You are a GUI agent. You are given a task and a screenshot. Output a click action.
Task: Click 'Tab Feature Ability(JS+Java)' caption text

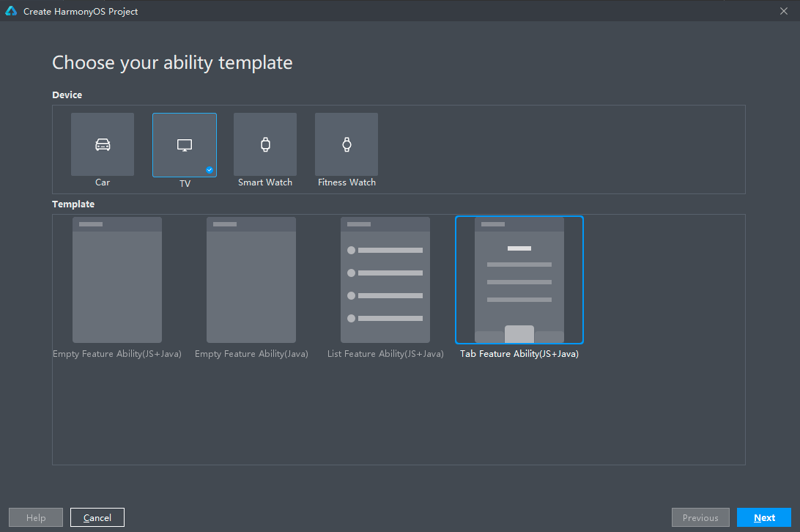pos(519,354)
